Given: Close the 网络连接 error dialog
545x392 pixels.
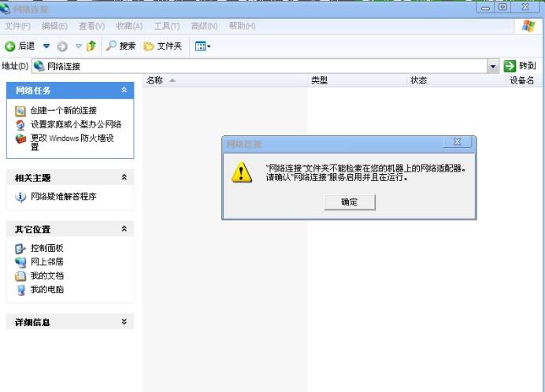Looking at the screenshot, I should click(457, 142).
